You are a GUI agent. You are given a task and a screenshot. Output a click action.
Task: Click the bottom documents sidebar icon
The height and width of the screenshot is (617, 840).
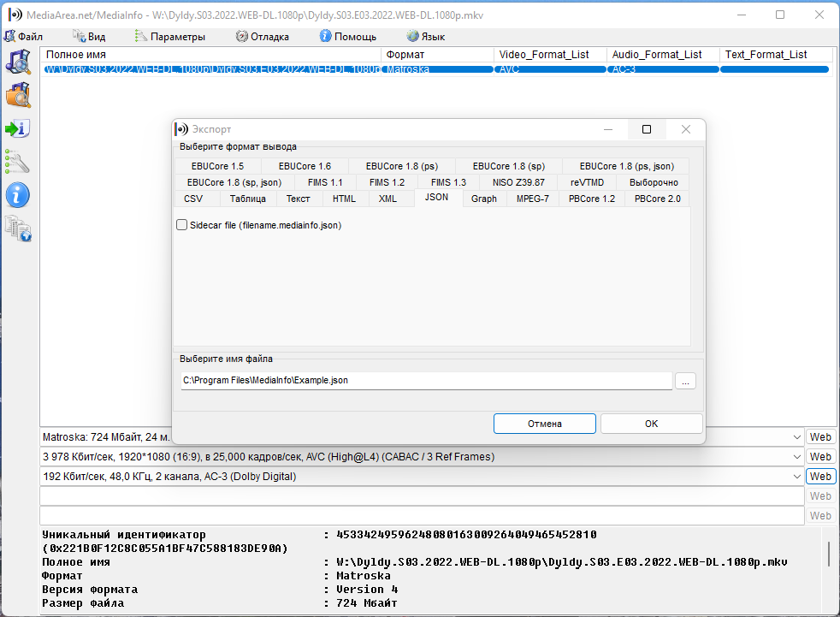pos(18,228)
